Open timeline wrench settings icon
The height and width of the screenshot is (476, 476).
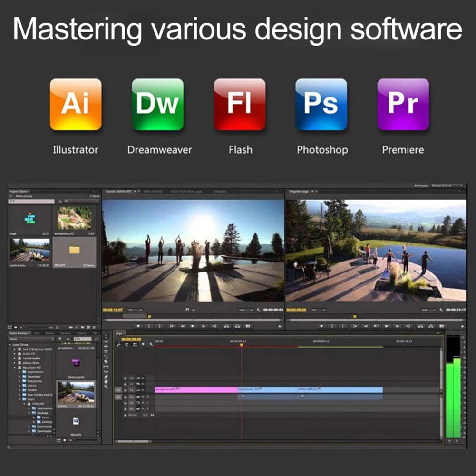[150, 344]
